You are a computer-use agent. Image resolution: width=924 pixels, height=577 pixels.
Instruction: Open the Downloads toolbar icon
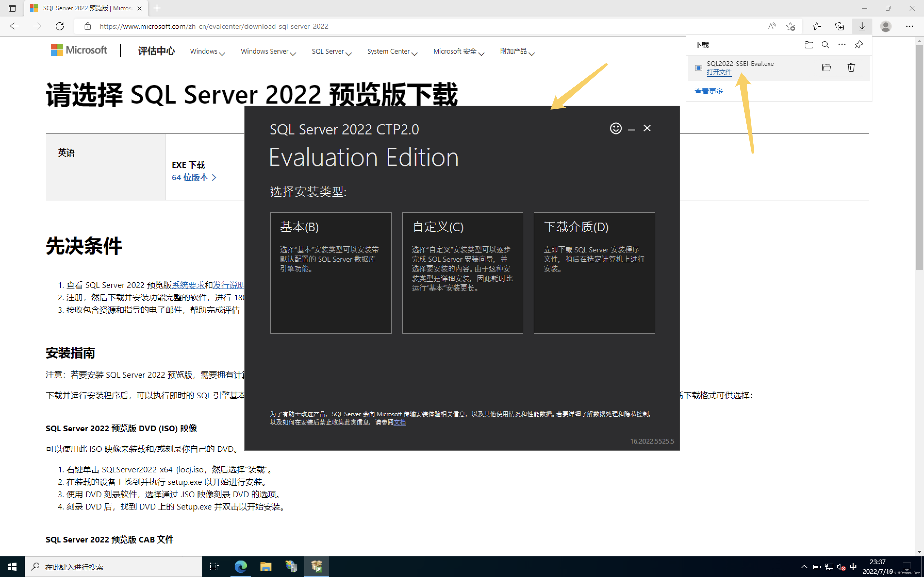(863, 26)
